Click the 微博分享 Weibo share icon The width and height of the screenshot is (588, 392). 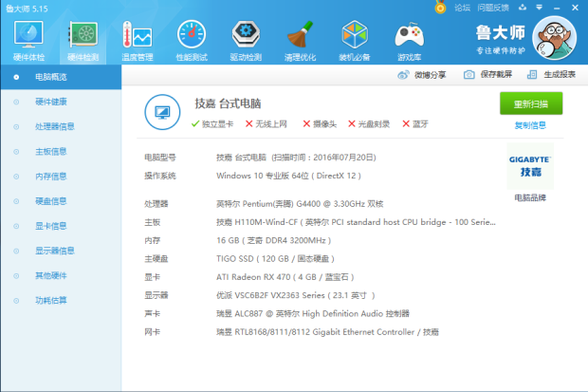point(403,75)
